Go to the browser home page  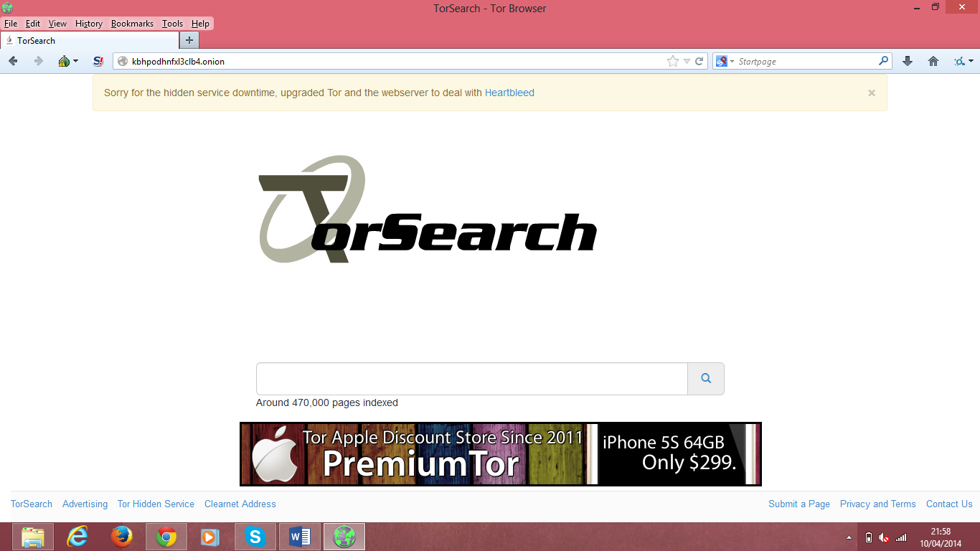coord(933,61)
